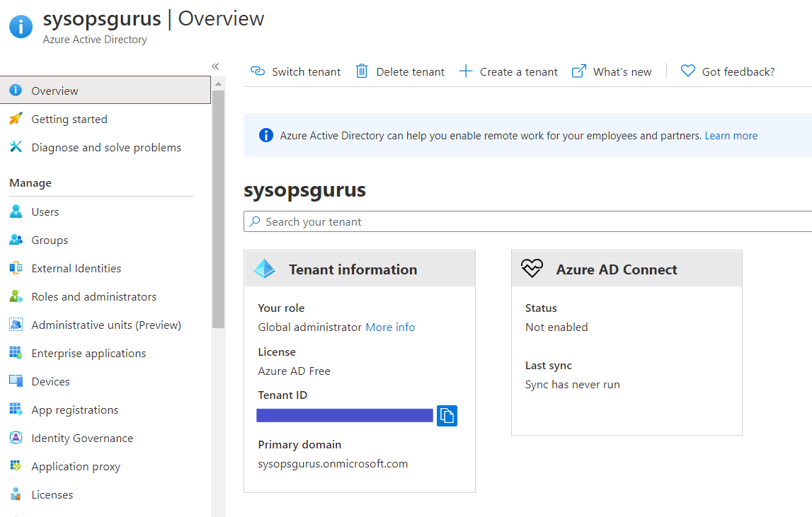This screenshot has height=517, width=812.
Task: Click the Application proxy icon
Action: pyautogui.click(x=16, y=466)
